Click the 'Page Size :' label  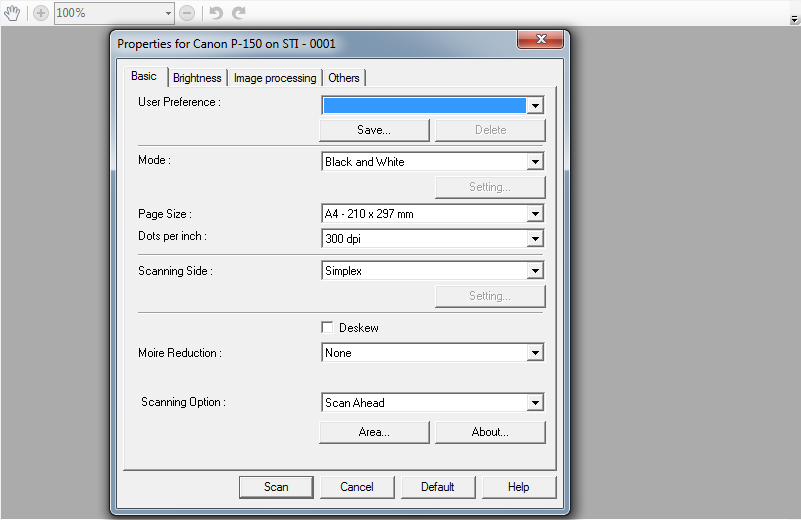click(165, 214)
